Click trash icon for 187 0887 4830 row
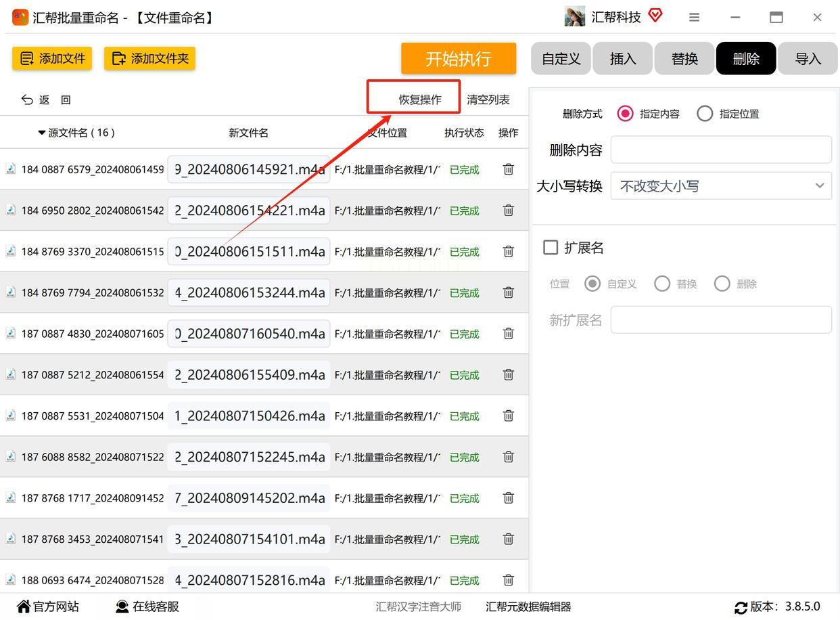 pyautogui.click(x=509, y=334)
